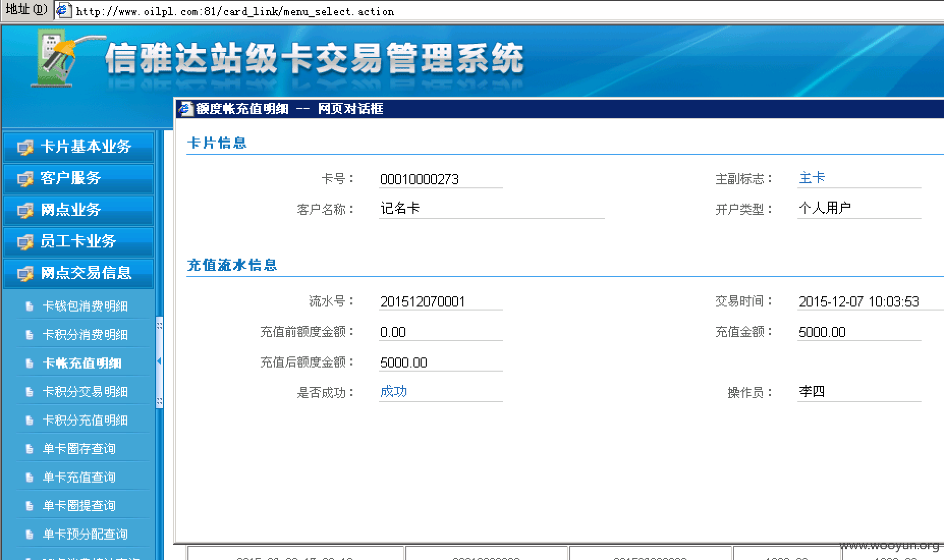Go to 单卡预分配查询 page
The height and width of the screenshot is (560, 944).
pos(85,535)
